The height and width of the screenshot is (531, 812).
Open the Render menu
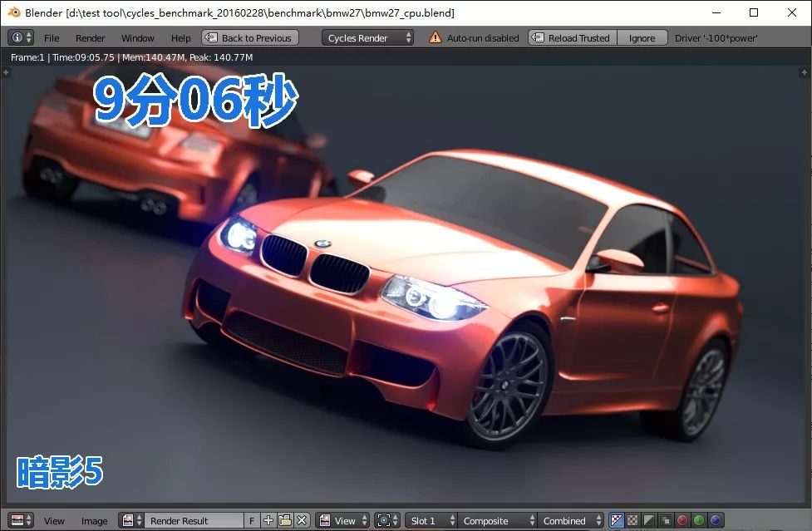point(90,38)
